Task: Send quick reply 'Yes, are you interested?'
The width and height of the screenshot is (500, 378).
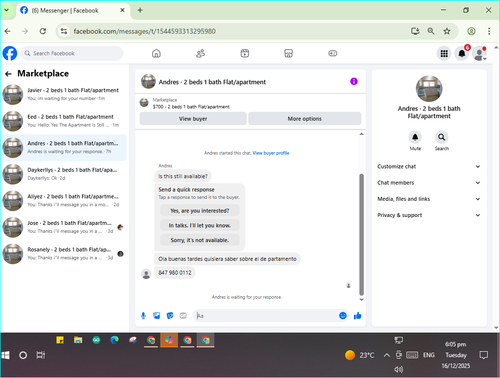Action: (200, 211)
